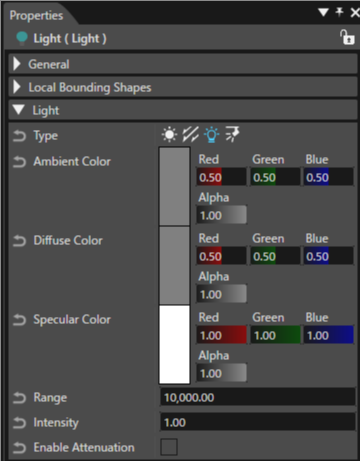Reset the Ambient Color property
360x461 pixels.
pyautogui.click(x=19, y=162)
